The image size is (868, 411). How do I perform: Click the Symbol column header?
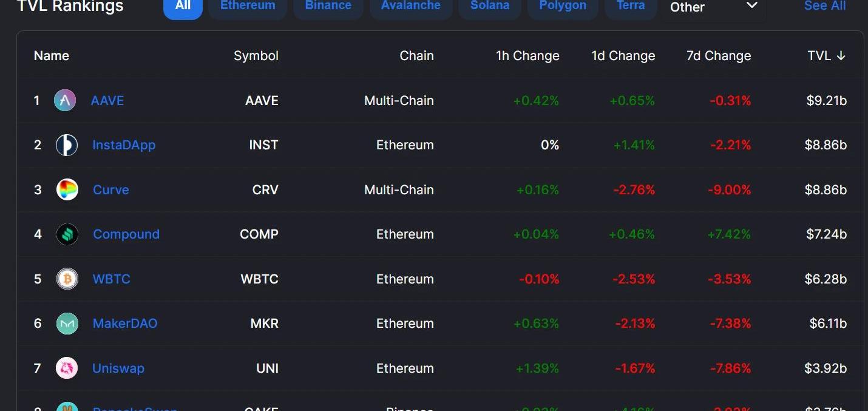click(x=256, y=56)
